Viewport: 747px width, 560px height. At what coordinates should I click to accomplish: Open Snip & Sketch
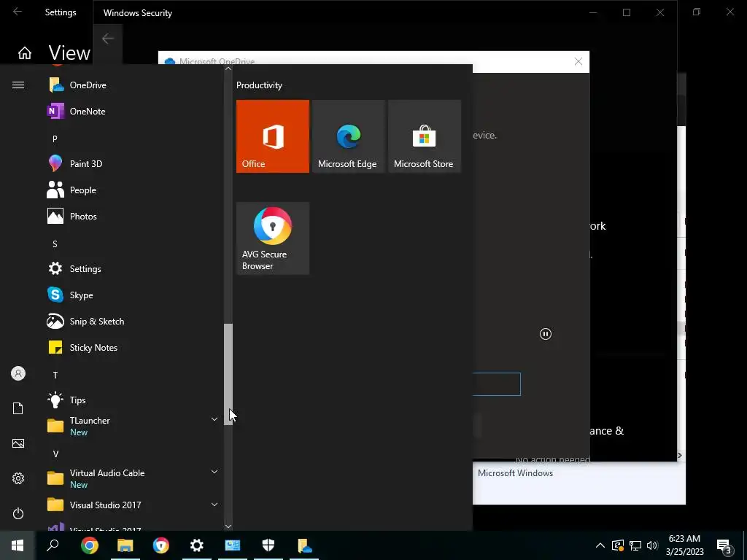click(x=133, y=322)
